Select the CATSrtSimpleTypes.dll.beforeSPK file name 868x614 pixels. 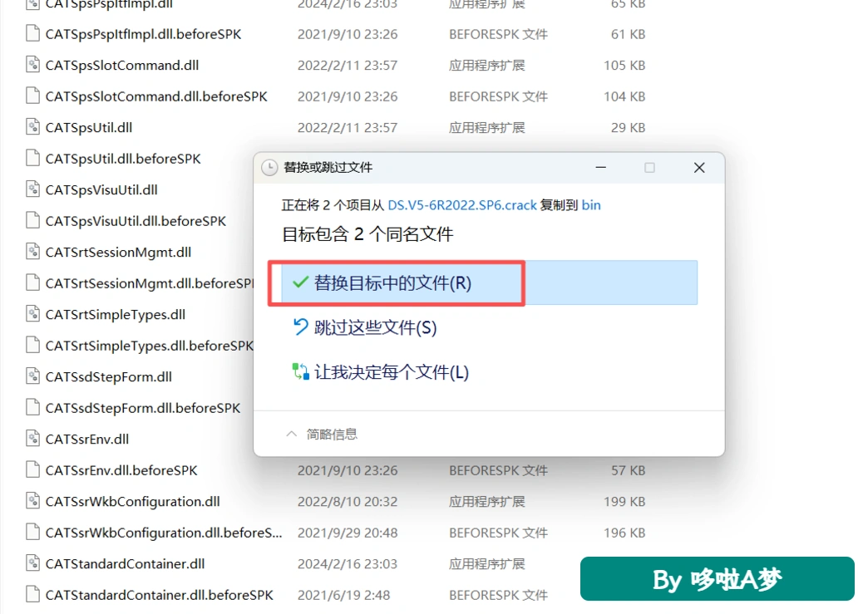pos(149,346)
